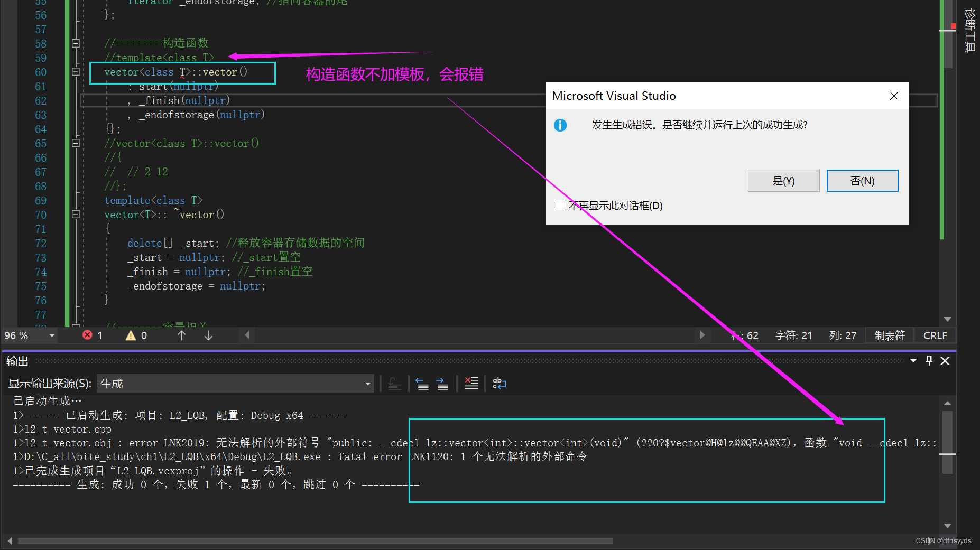Close the output panel
The width and height of the screenshot is (980, 550).
(x=945, y=361)
